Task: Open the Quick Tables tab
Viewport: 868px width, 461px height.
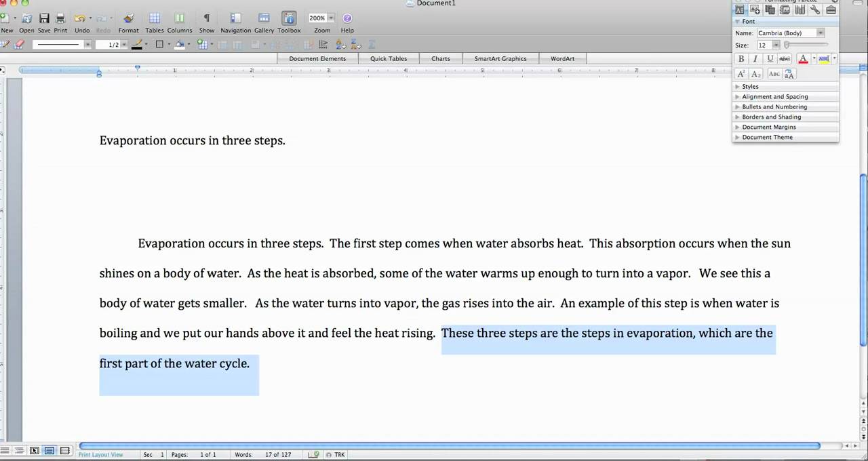Action: pos(389,58)
